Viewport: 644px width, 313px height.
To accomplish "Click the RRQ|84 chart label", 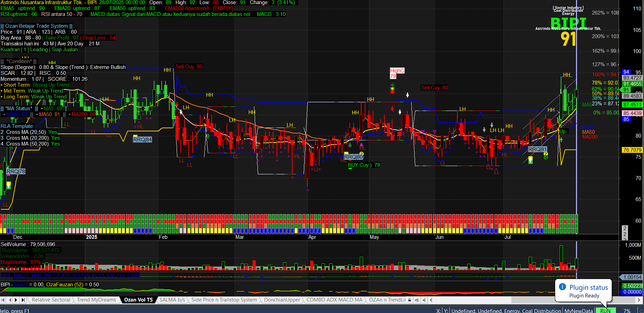I will click(x=143, y=139).
